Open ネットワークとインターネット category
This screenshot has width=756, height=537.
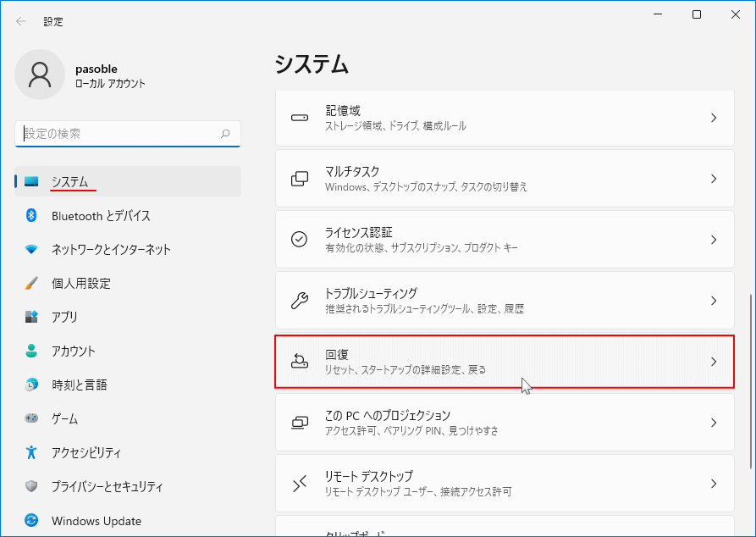coord(128,249)
